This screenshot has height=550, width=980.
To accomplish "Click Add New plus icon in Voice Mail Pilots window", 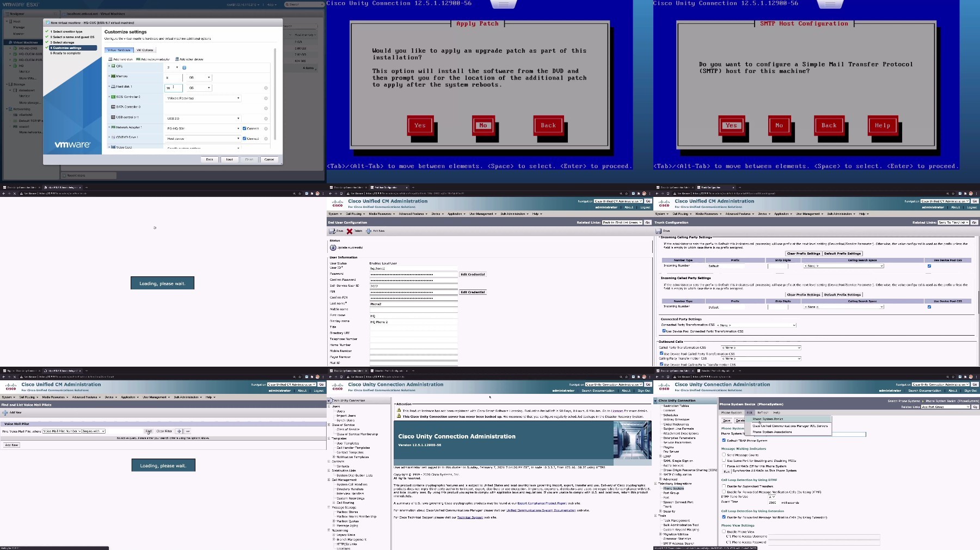I will (5, 413).
